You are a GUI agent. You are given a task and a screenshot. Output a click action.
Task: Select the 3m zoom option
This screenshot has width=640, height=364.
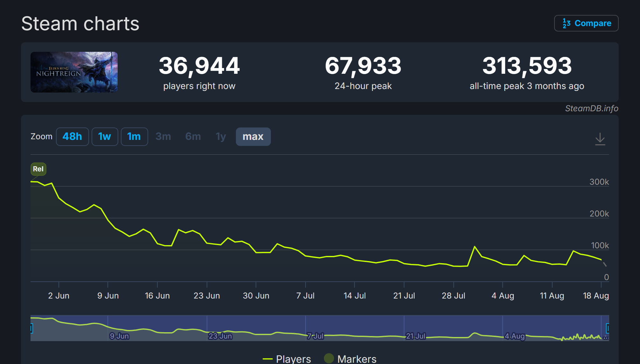(163, 137)
